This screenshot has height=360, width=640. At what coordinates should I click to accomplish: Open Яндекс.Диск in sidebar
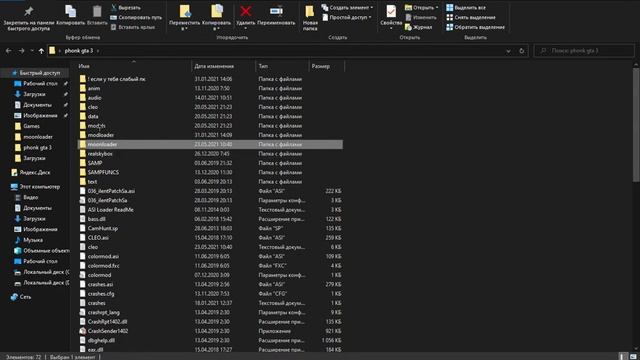31,172
